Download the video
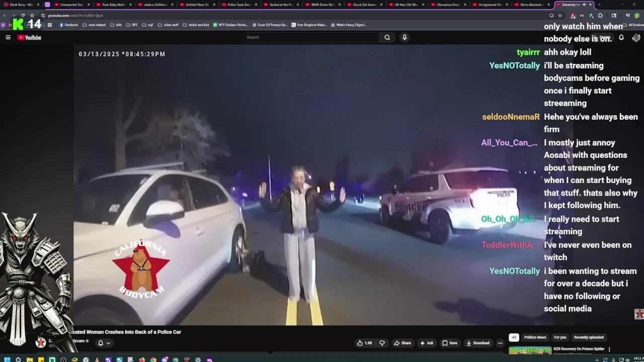This screenshot has height=362, width=644. (478, 343)
